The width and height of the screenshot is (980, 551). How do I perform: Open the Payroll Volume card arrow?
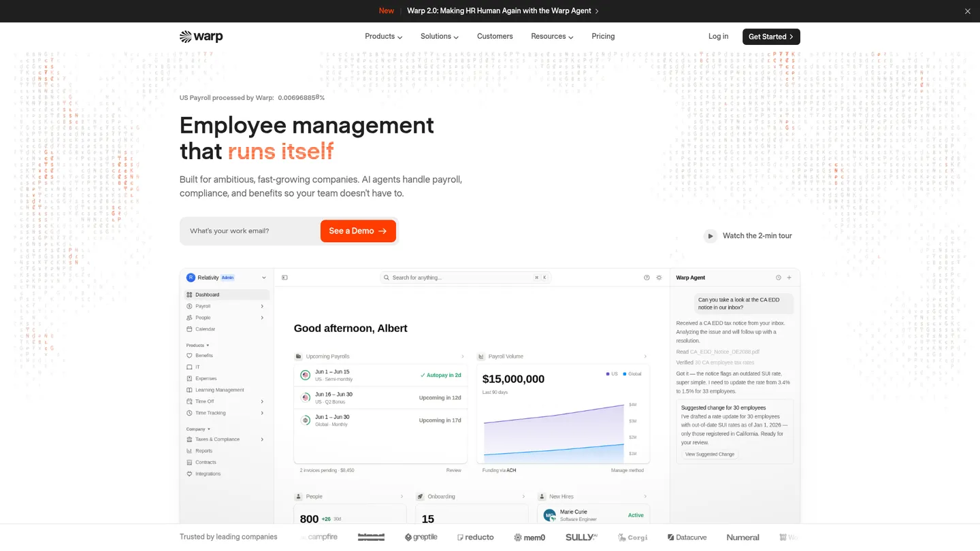click(x=645, y=356)
